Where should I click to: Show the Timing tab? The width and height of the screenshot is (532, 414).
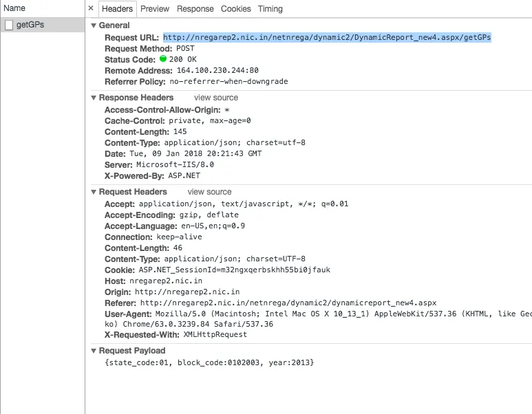[x=270, y=9]
